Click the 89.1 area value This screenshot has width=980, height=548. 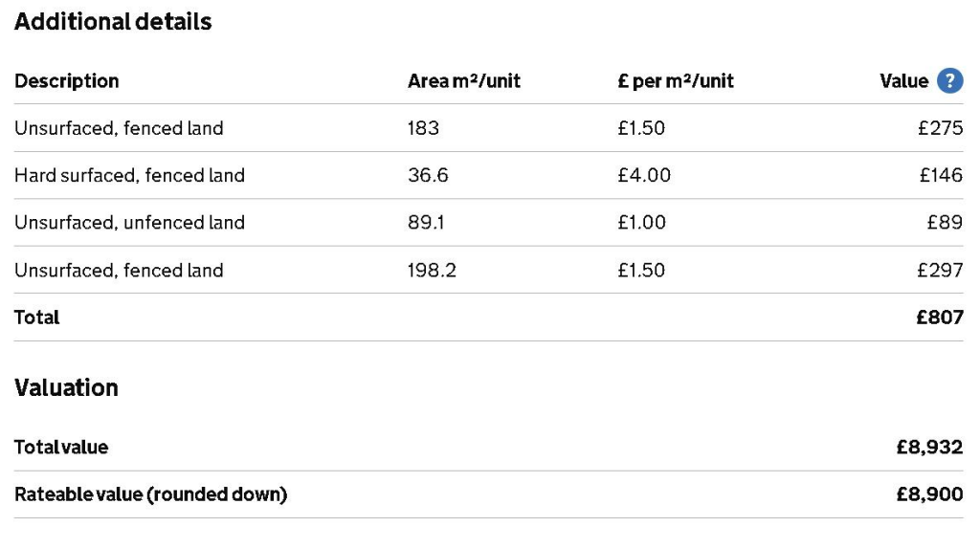(x=426, y=223)
